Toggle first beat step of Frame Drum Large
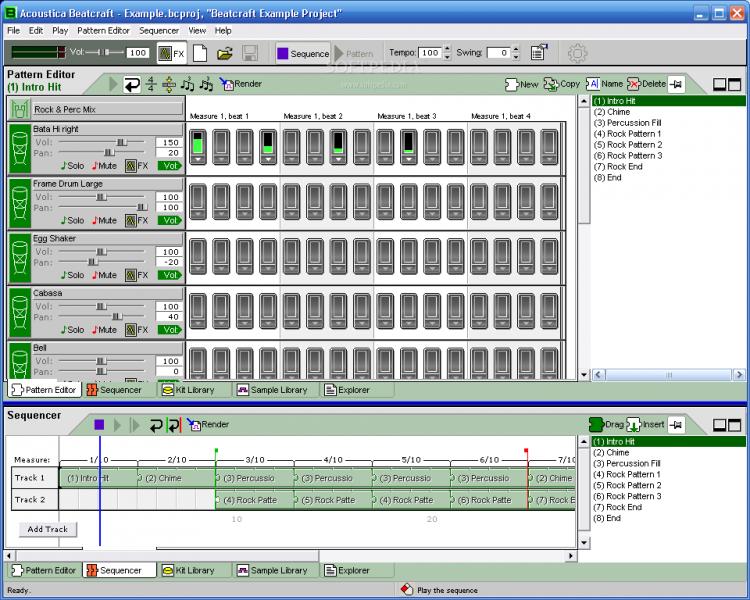 tap(198, 202)
